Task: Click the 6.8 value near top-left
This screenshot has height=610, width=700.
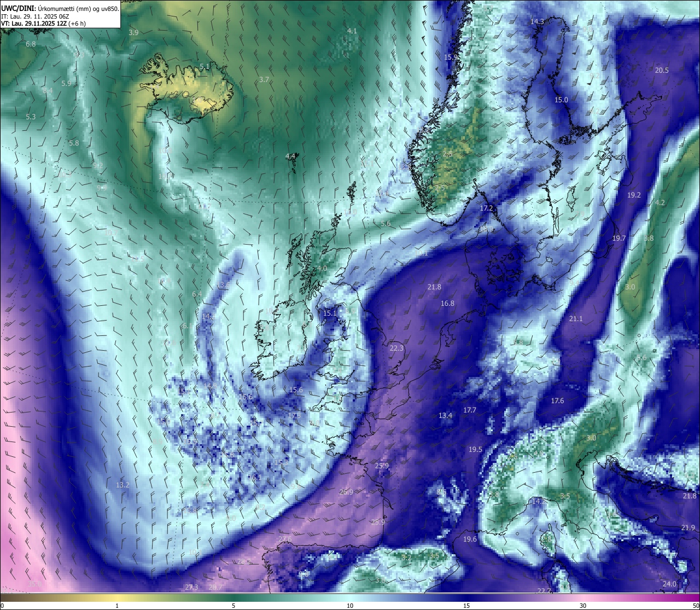Action: coord(31,44)
